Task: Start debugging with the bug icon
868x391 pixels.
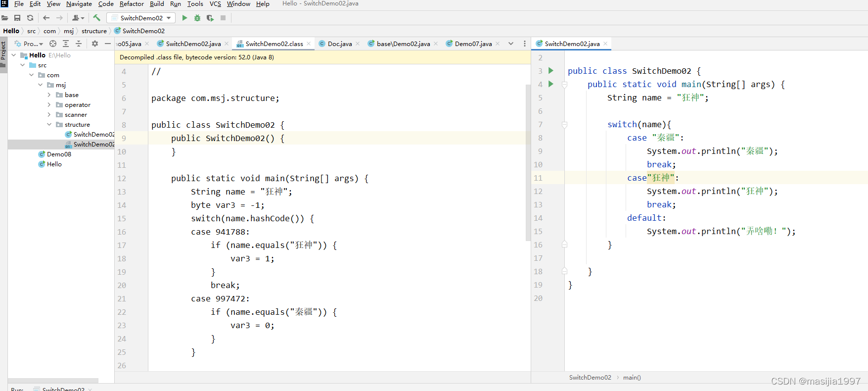Action: pos(197,18)
